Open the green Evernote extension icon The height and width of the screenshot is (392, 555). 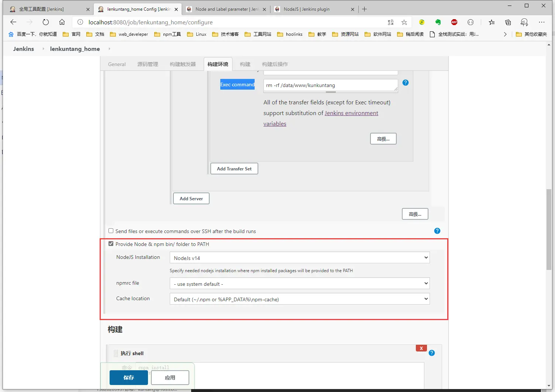click(438, 22)
